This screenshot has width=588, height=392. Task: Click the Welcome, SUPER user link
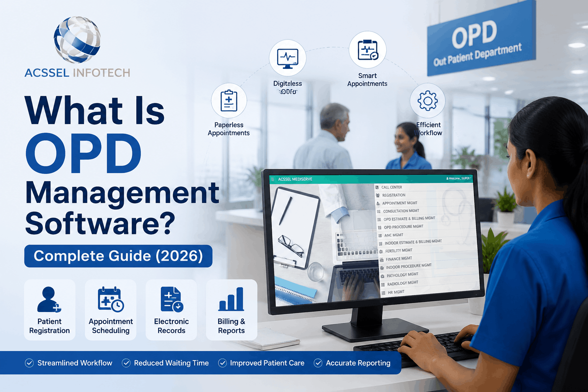click(x=458, y=178)
